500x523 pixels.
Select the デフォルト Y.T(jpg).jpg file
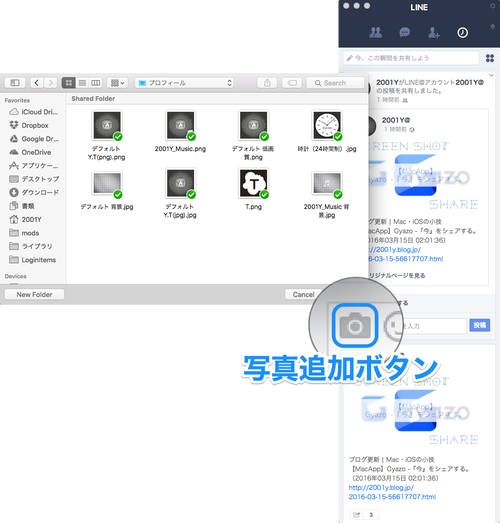(180, 193)
